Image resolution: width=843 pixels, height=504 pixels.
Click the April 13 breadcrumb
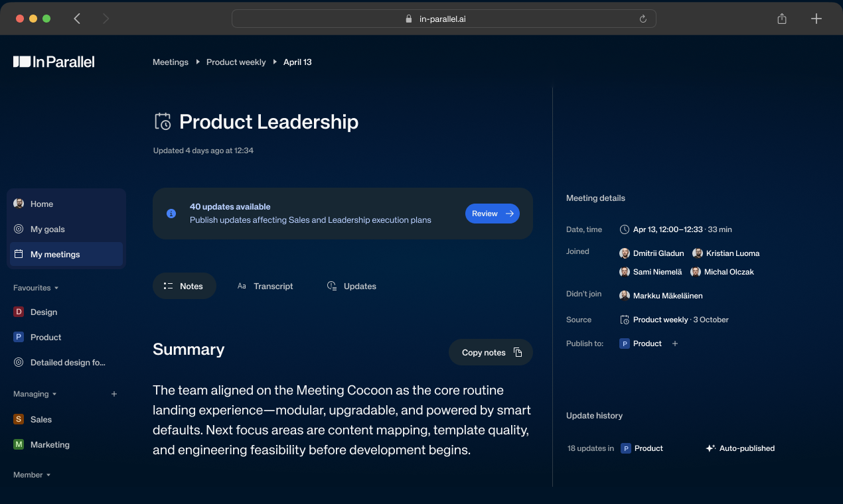297,62
